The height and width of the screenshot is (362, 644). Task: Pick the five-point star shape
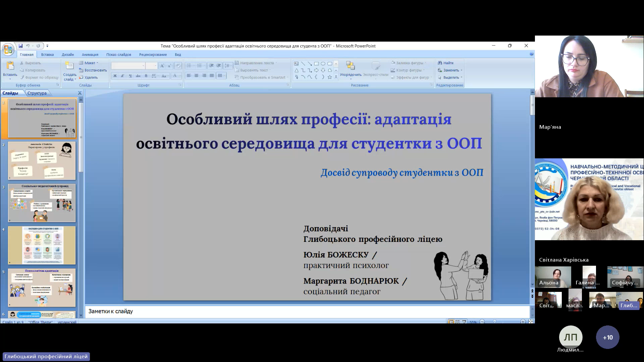[330, 77]
